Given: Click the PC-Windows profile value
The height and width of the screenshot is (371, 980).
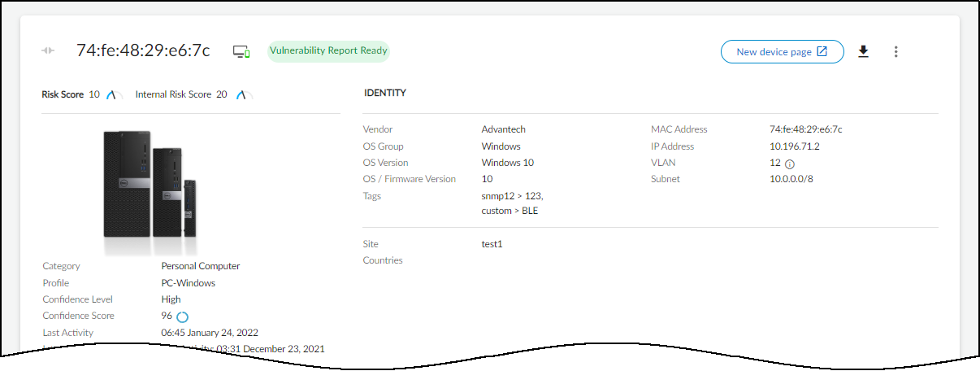Looking at the screenshot, I should point(188,283).
